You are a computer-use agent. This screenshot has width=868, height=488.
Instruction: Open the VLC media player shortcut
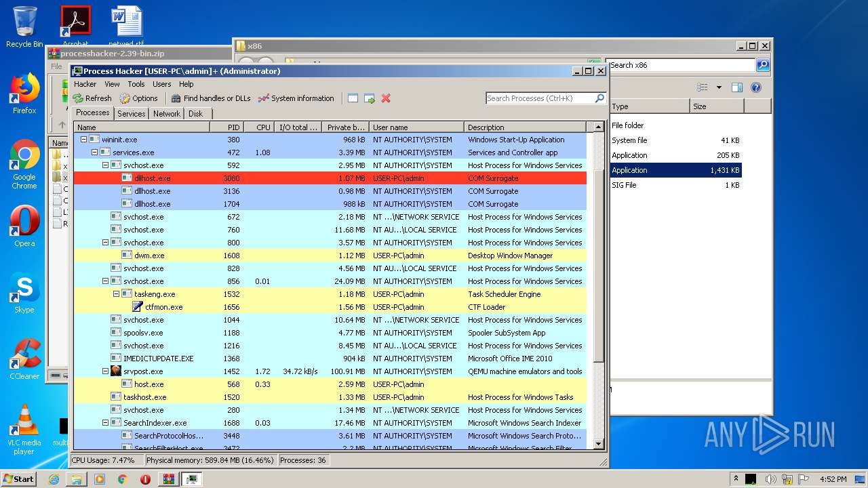click(x=24, y=430)
